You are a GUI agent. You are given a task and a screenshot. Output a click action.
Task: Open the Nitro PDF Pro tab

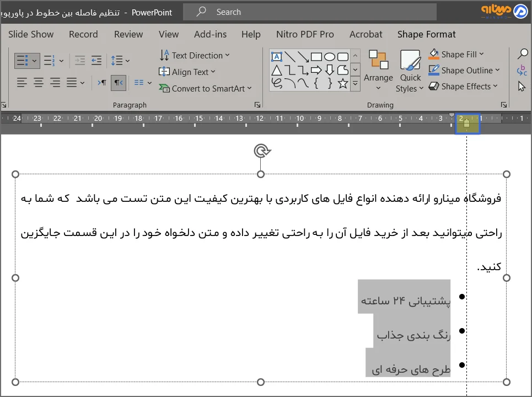pyautogui.click(x=305, y=34)
